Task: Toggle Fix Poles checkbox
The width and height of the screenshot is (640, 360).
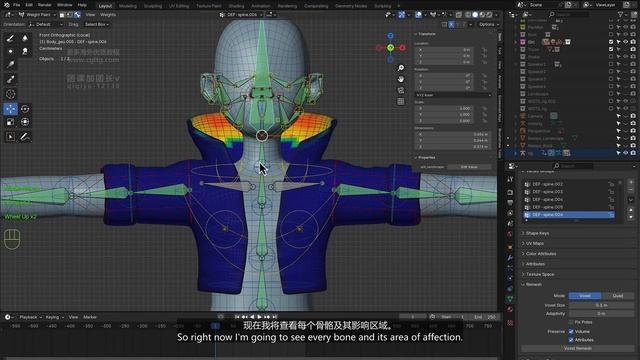Action: [x=571, y=322]
